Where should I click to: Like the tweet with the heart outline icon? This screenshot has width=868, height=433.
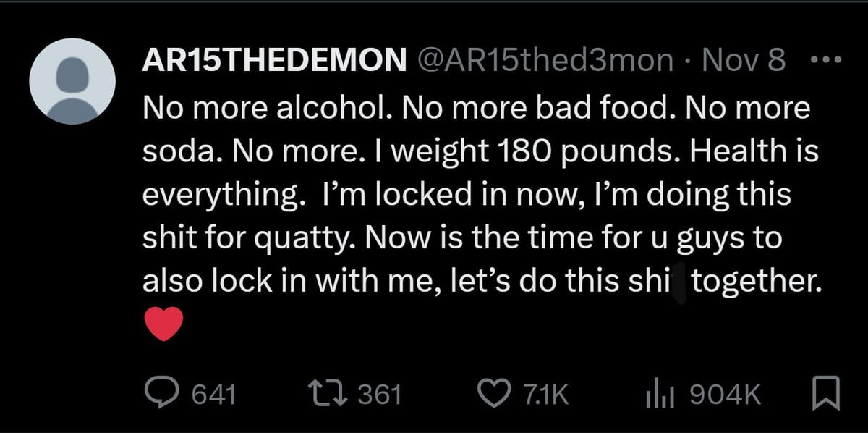pos(496,394)
